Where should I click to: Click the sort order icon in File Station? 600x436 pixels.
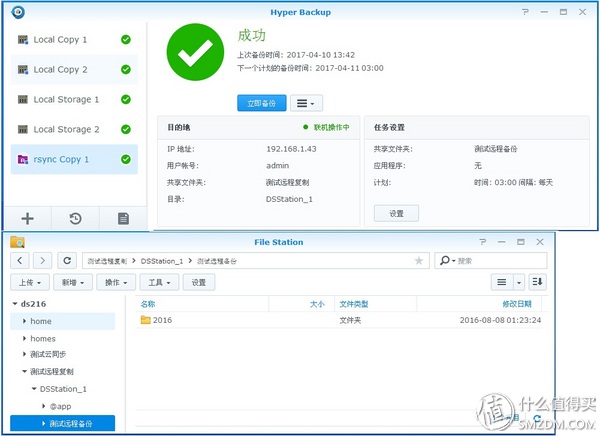tap(537, 282)
